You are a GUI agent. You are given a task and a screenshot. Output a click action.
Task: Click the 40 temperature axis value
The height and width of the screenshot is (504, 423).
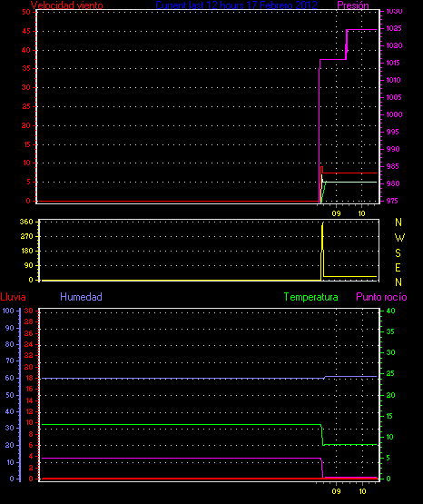tap(390, 311)
